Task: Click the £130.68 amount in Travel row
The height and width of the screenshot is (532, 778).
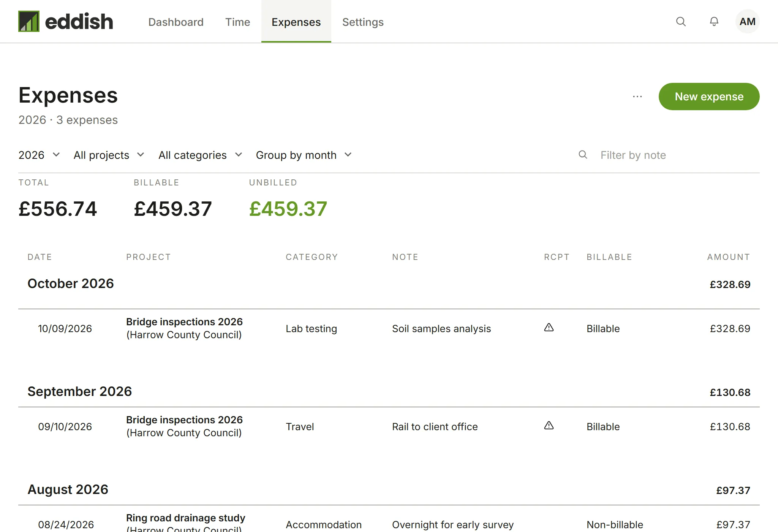Action: tap(730, 427)
